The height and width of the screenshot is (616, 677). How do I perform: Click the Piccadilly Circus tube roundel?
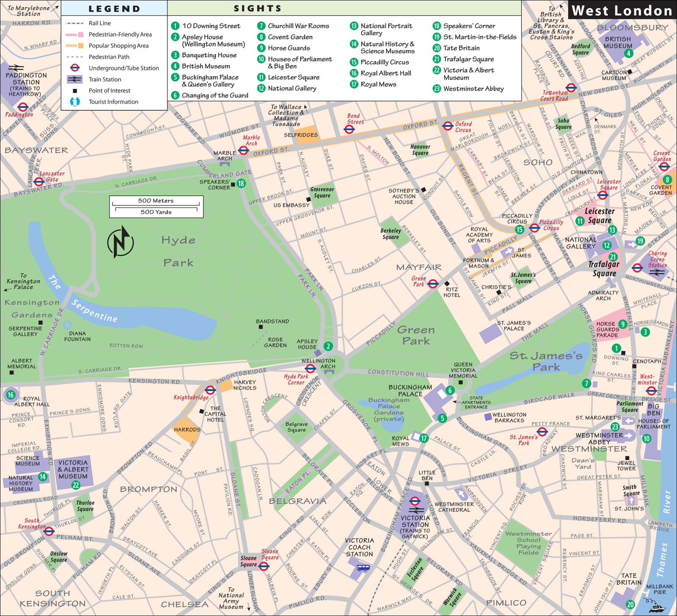pyautogui.click(x=534, y=228)
